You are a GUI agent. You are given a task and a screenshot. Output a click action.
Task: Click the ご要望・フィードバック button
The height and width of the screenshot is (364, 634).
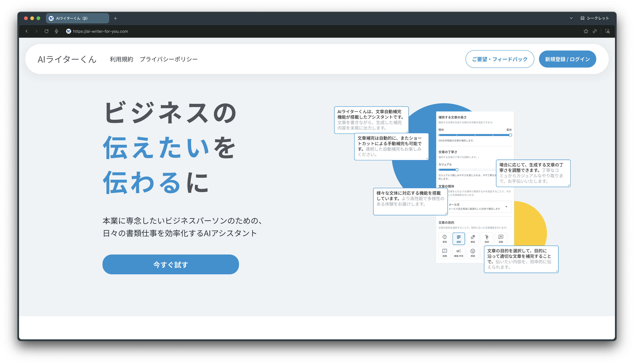tap(499, 59)
